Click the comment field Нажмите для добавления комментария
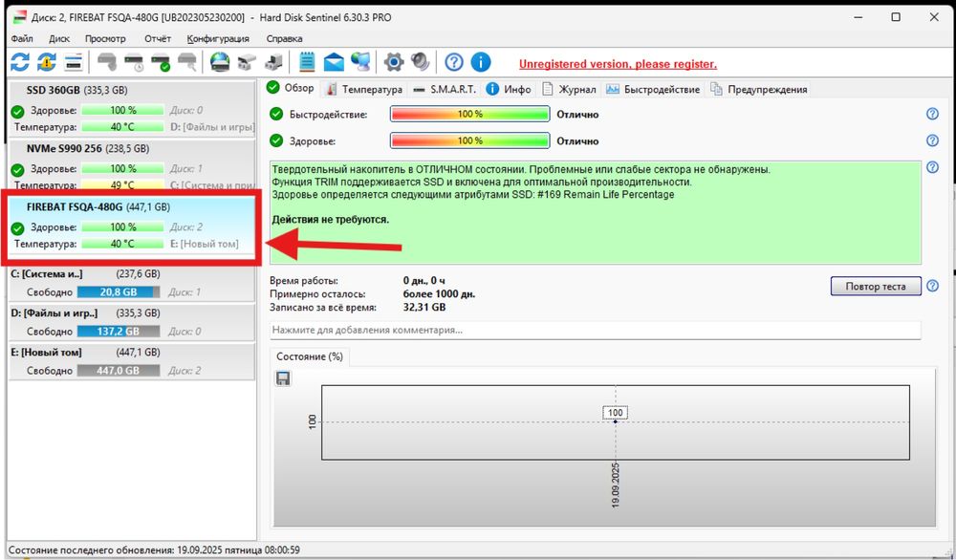This screenshot has height=560, width=956. [x=595, y=330]
